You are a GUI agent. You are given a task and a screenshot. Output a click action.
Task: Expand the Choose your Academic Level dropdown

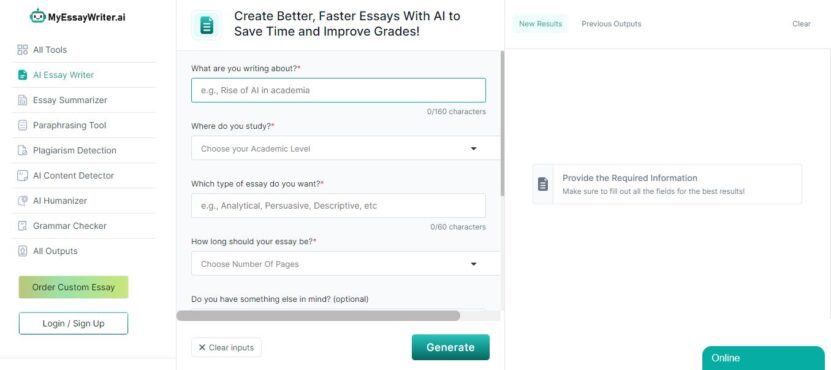pyautogui.click(x=345, y=148)
